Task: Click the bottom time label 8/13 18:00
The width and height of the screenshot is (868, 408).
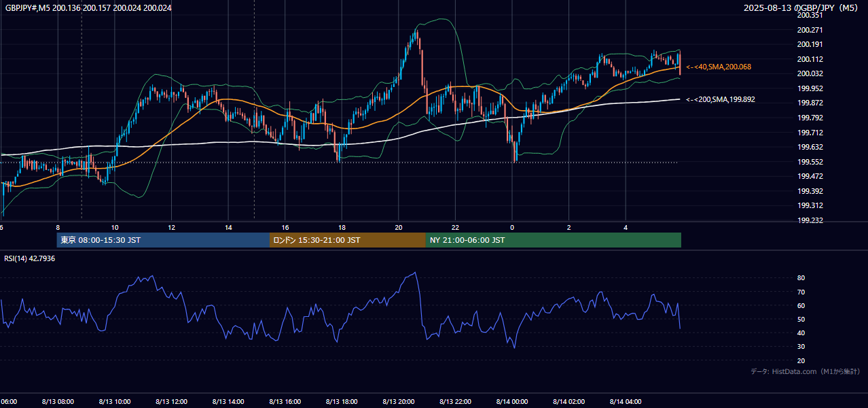Action: (342, 402)
